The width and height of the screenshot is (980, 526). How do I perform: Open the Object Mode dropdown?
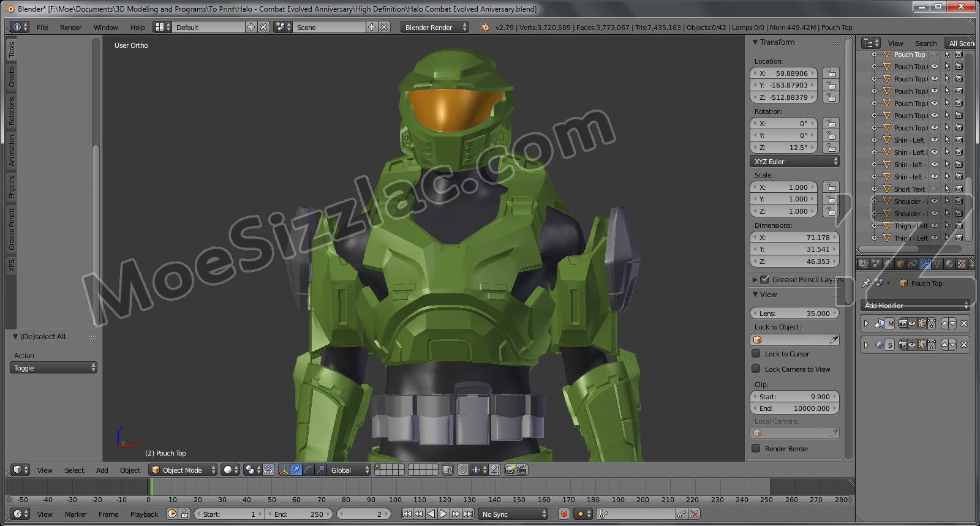click(x=183, y=470)
